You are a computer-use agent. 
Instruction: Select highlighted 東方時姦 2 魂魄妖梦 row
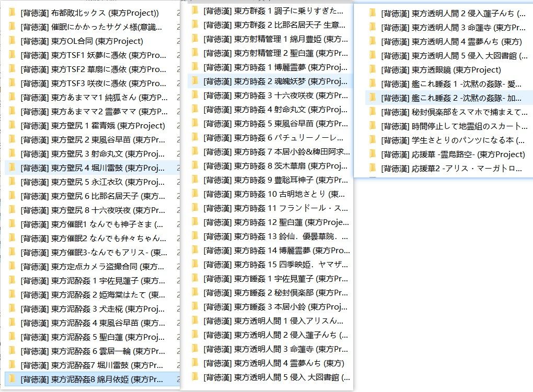coord(270,81)
